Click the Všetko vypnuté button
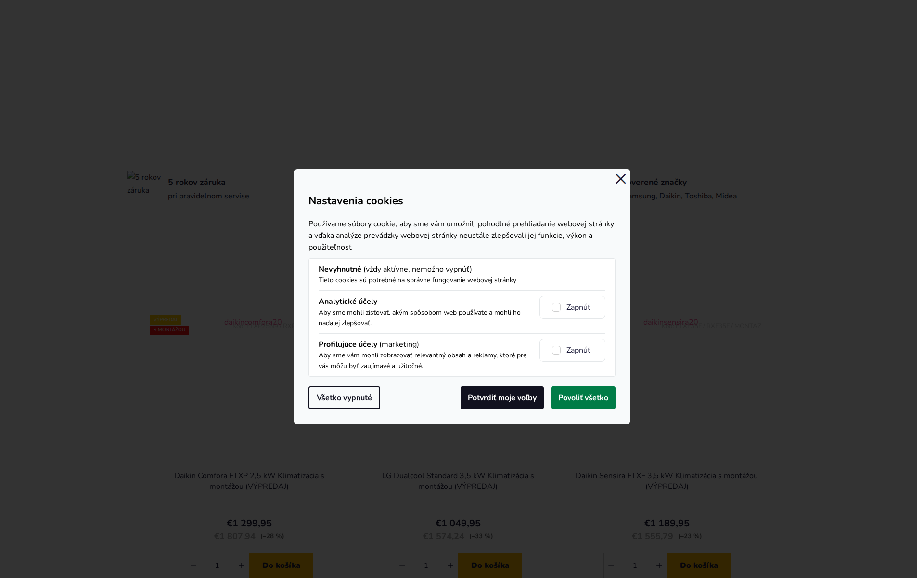924x578 pixels. click(x=344, y=398)
